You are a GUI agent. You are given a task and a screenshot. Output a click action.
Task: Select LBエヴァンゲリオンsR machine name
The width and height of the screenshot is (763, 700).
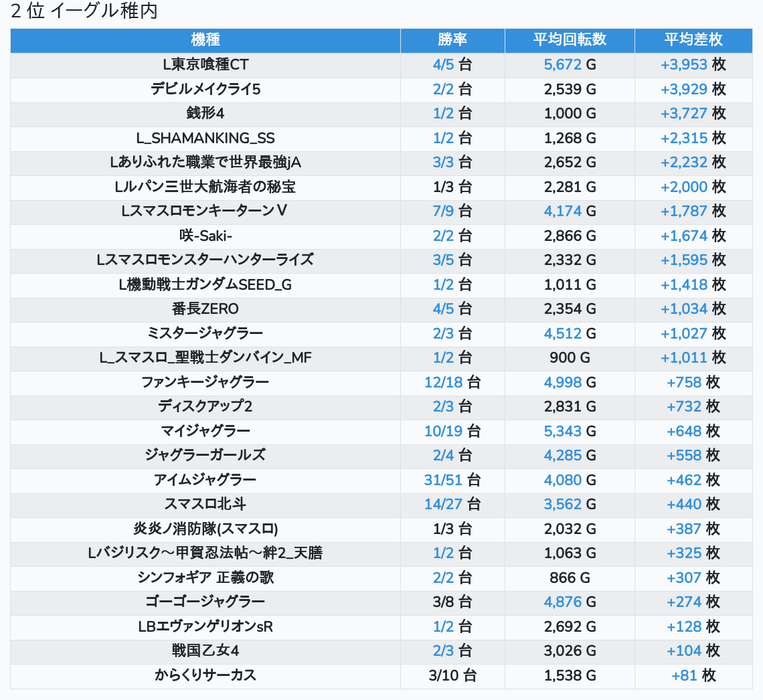coord(205,627)
